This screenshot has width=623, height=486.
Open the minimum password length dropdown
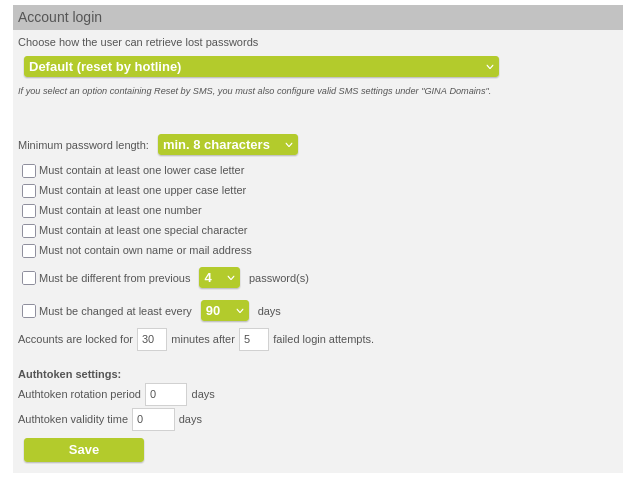[x=228, y=145]
